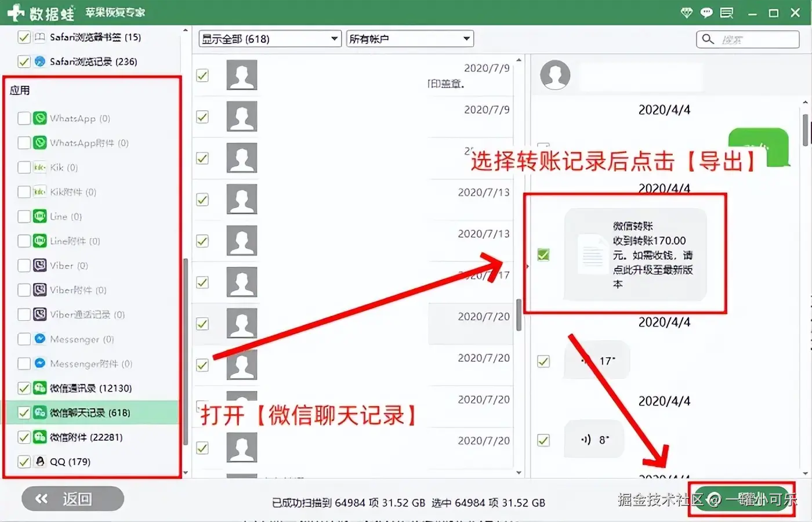Toggle checkbox beside the 17" voice message
The width and height of the screenshot is (812, 522).
point(543,361)
